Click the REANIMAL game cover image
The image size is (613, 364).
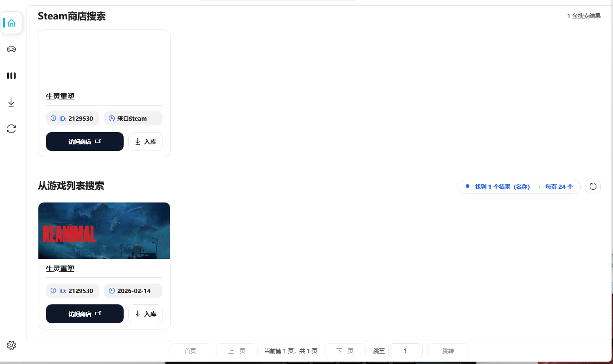point(104,231)
